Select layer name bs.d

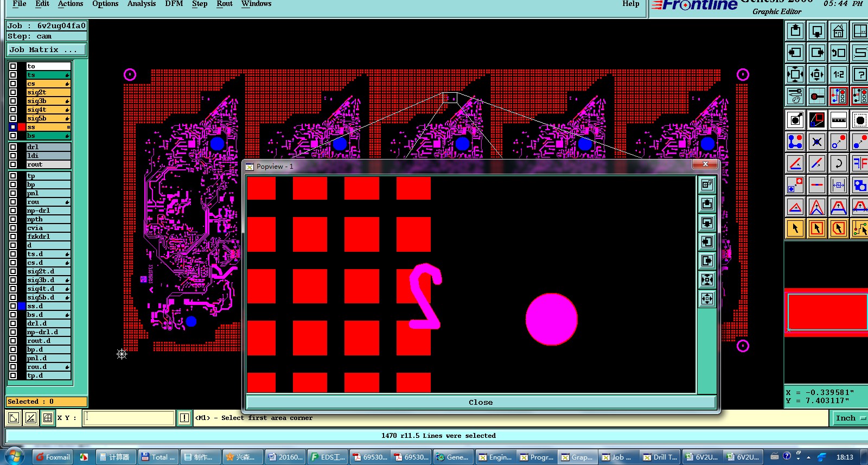tap(48, 315)
